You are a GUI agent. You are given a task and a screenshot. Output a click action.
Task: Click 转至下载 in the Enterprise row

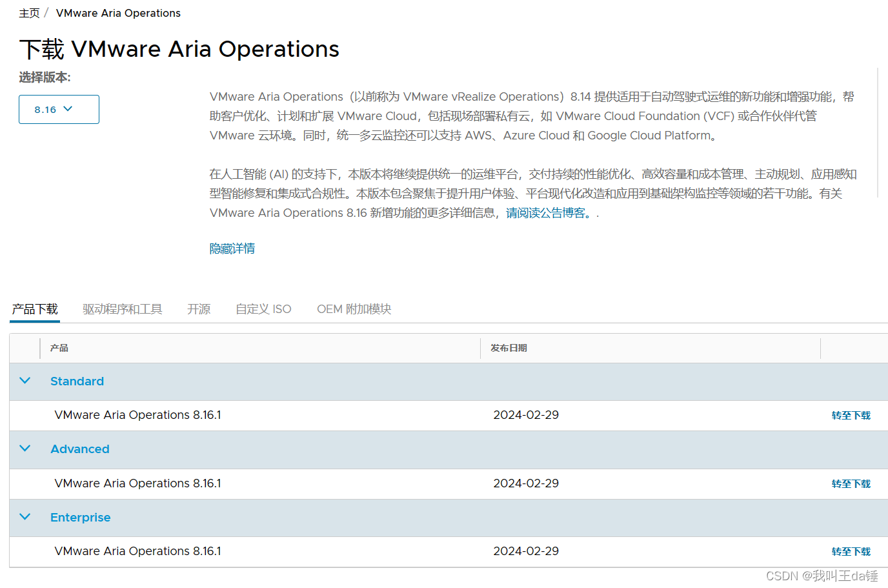tap(851, 552)
